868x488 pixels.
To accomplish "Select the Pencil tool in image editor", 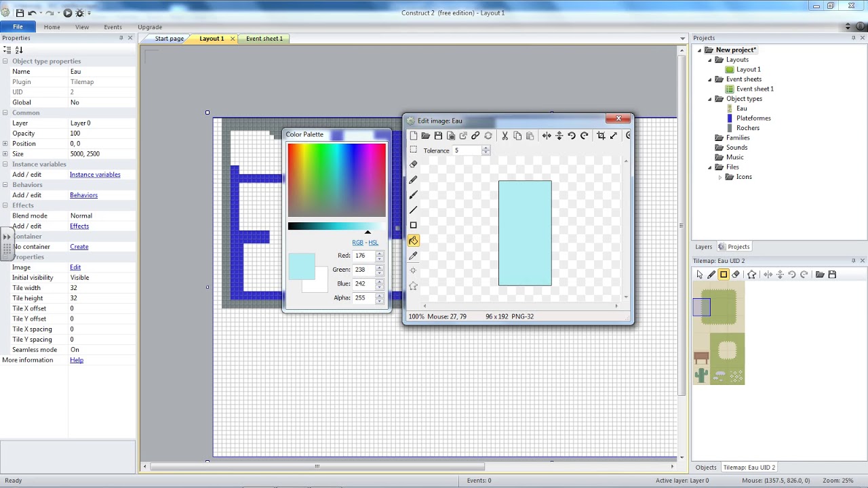I will pyautogui.click(x=414, y=180).
